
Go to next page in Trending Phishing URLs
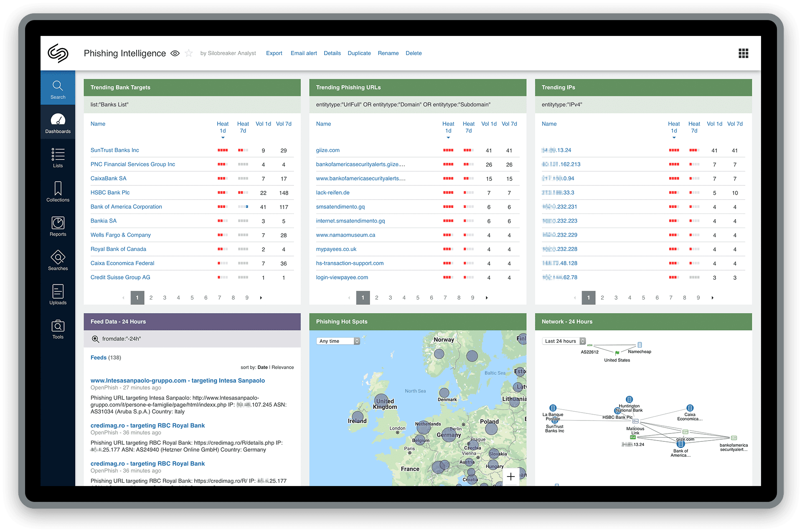(x=487, y=298)
